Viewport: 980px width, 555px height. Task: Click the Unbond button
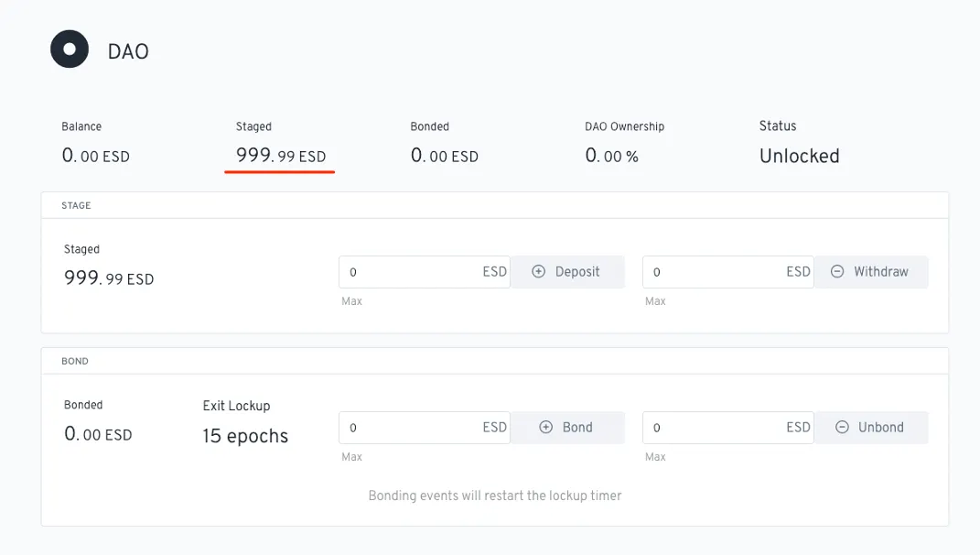click(871, 428)
